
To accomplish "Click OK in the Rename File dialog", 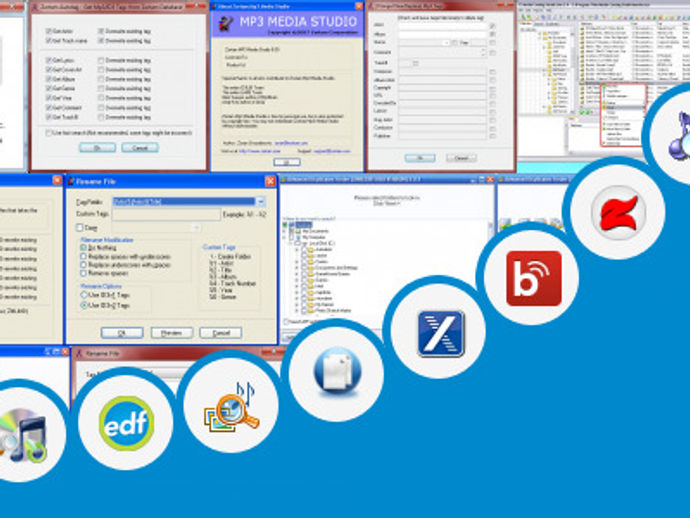I will coord(122,333).
